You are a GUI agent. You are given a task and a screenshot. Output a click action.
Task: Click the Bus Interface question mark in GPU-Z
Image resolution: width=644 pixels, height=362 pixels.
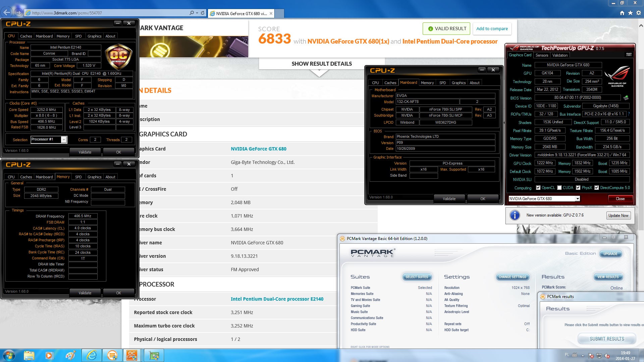pos(629,114)
